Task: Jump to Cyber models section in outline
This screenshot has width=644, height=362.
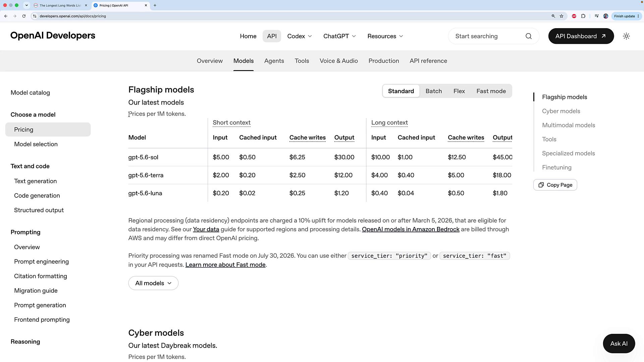Action: [x=561, y=111]
